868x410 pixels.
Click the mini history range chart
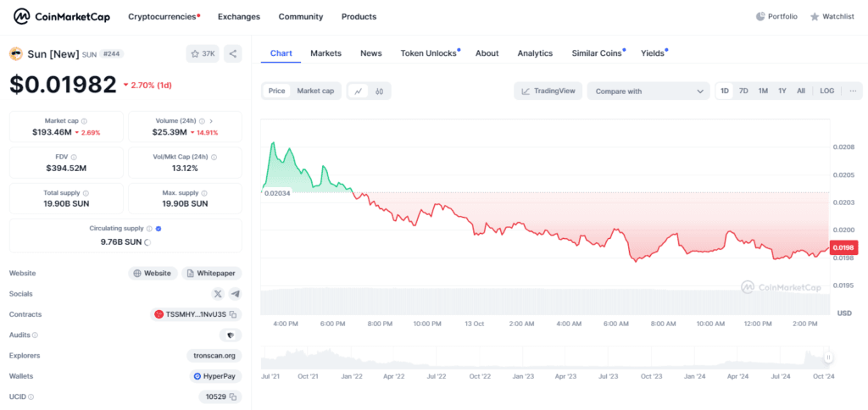[547, 357]
